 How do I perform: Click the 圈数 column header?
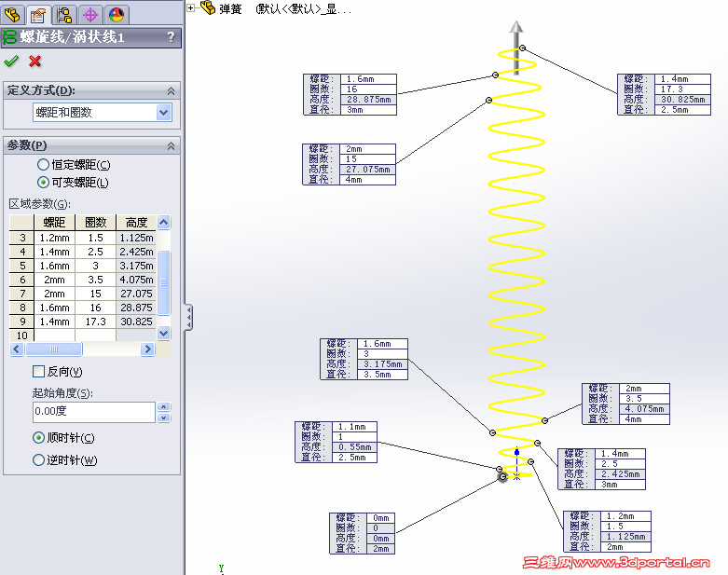[96, 223]
